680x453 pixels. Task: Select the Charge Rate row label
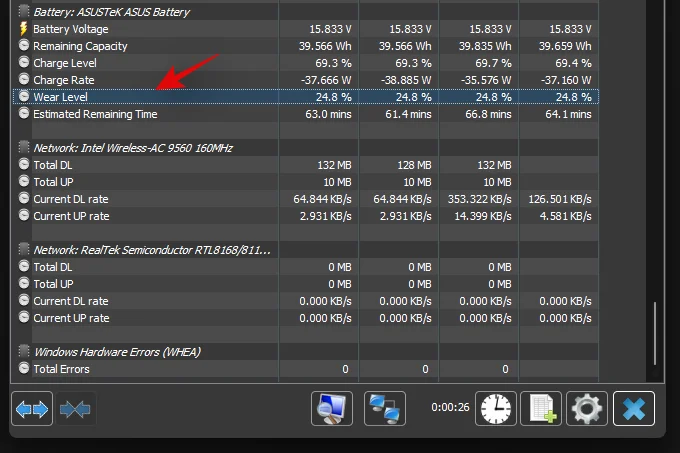64,80
